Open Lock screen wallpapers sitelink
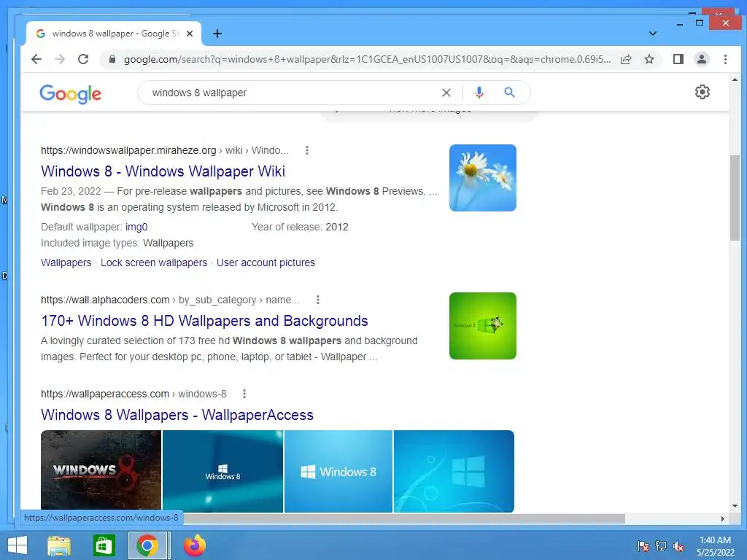 coord(154,262)
